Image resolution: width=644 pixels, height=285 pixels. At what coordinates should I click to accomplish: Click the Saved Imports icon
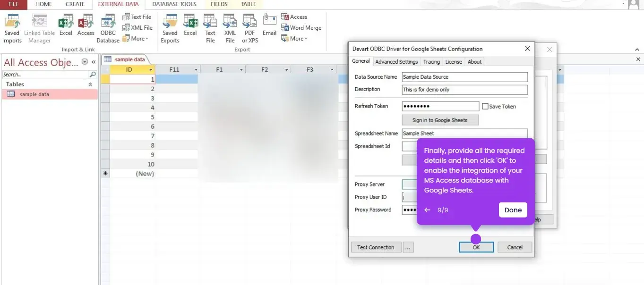(x=12, y=28)
